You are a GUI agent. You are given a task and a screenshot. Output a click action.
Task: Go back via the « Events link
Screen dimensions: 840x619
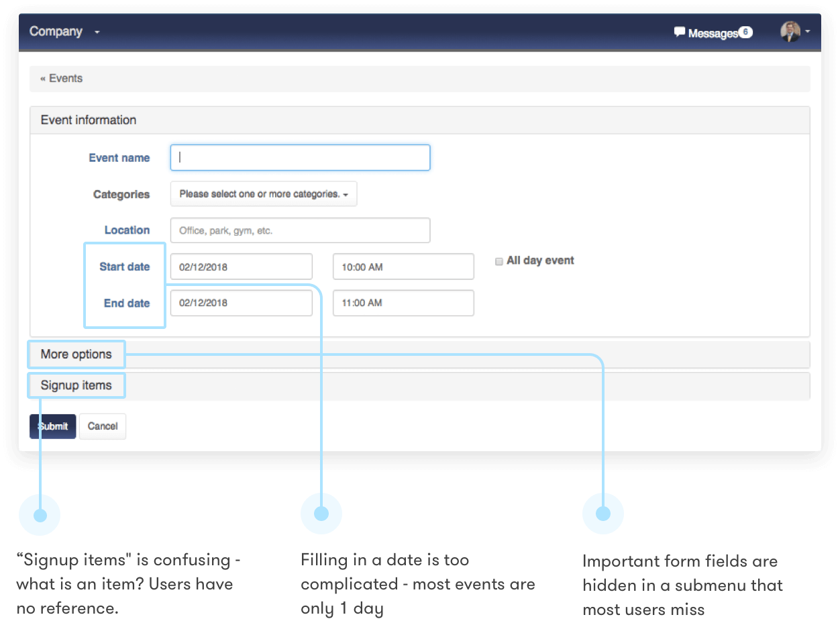[x=62, y=79]
